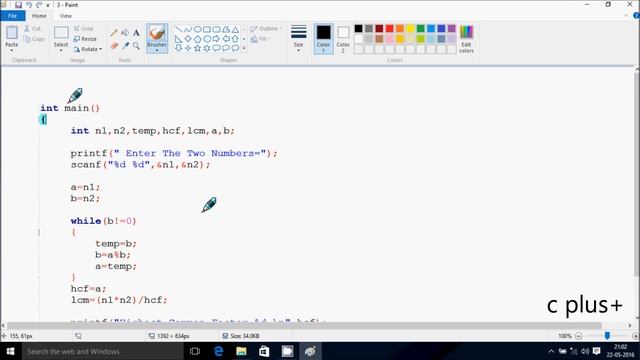Screen dimensions: 640x360
Task: Activate Color 1 foreground selector
Action: tap(323, 39)
